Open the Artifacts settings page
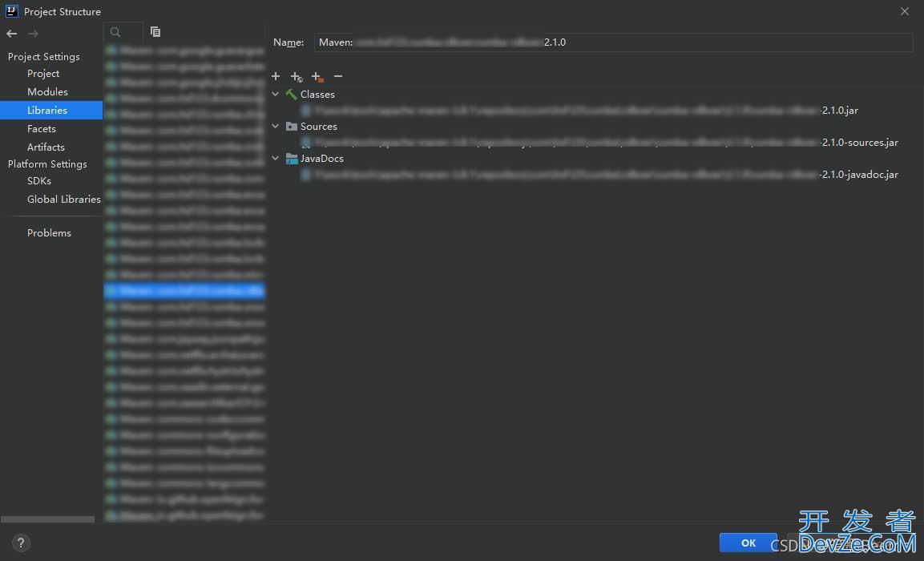 click(x=46, y=147)
